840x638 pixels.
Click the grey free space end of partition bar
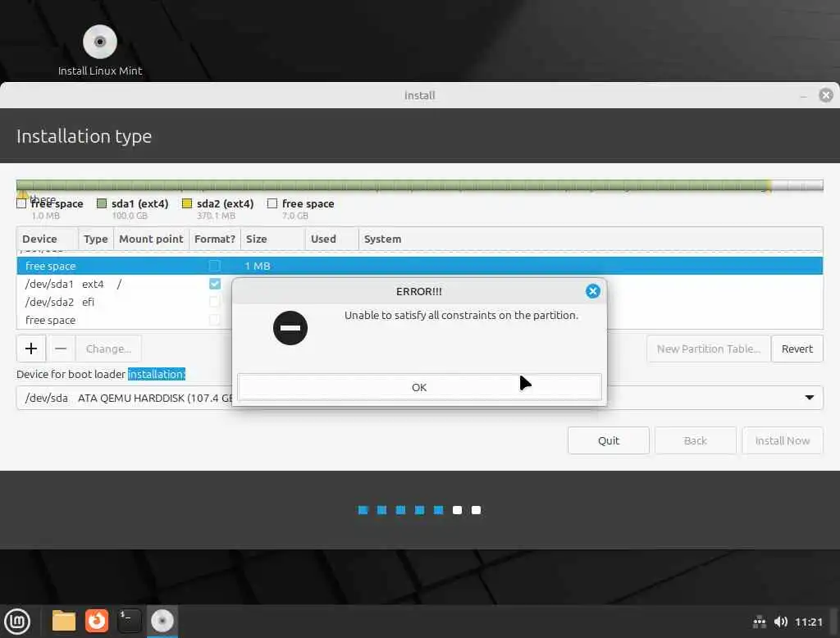coord(797,186)
